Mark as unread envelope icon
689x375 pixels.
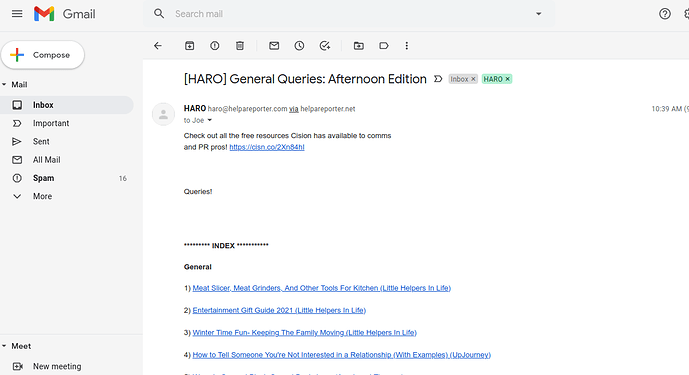[274, 46]
